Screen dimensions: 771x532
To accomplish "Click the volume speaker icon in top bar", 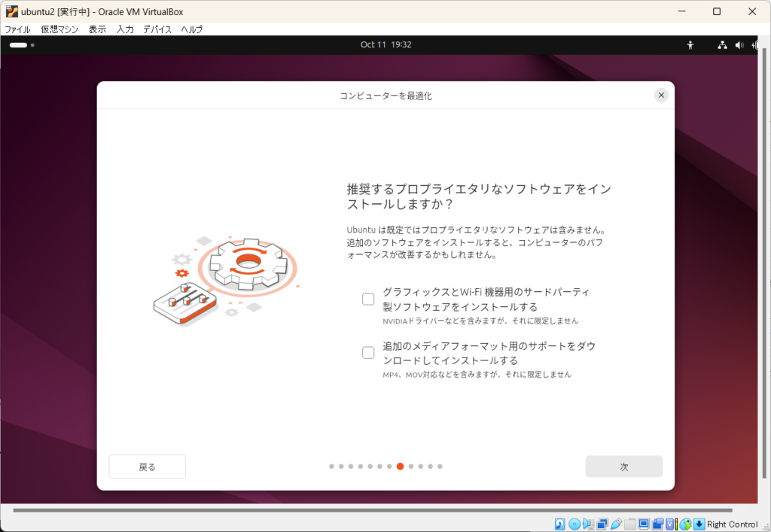I will [x=739, y=45].
